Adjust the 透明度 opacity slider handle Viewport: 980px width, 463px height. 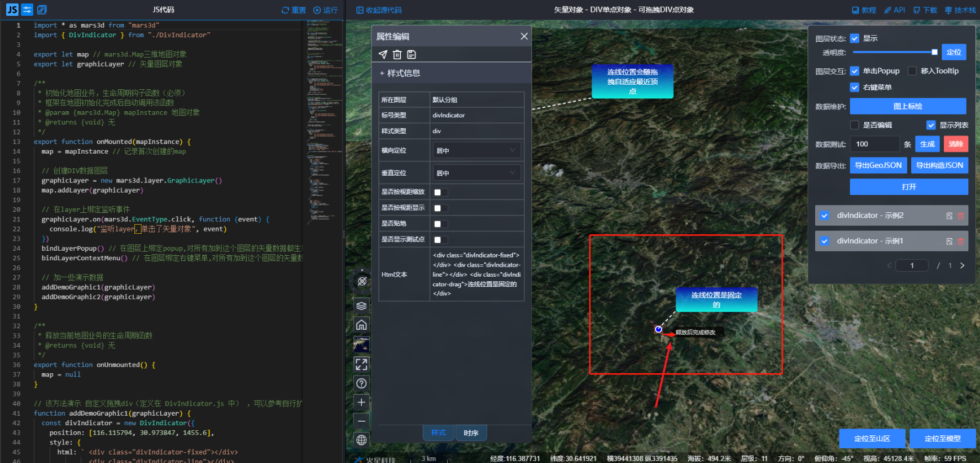tap(934, 52)
